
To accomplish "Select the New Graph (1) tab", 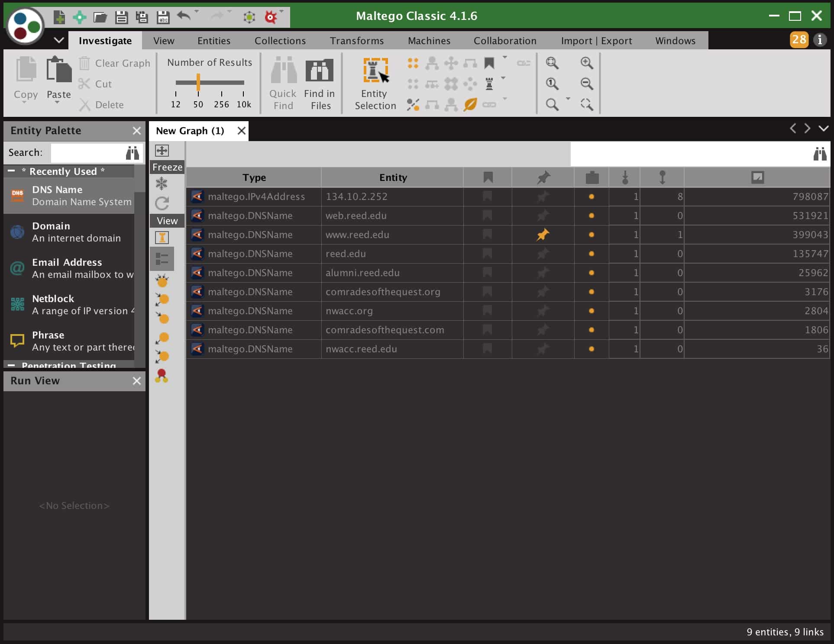I will pyautogui.click(x=190, y=131).
